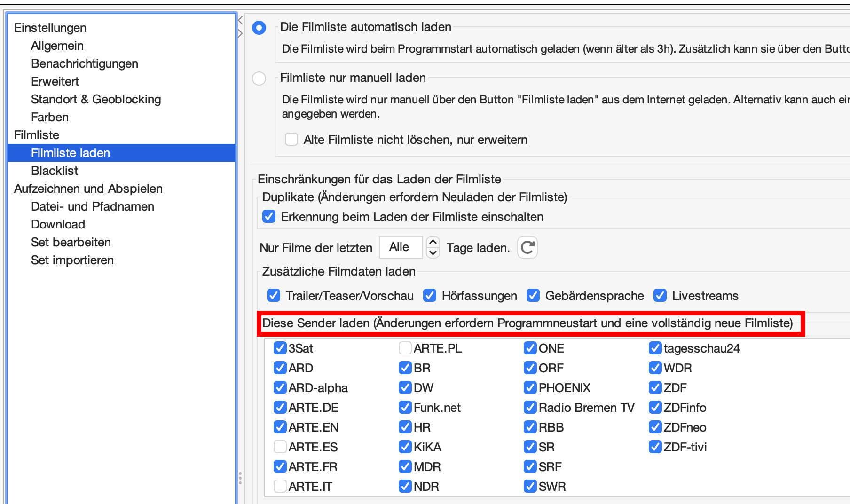Image resolution: width=850 pixels, height=504 pixels.
Task: Toggle duplicate detection checkbox 'Erkennung beim Laden'
Action: click(269, 217)
